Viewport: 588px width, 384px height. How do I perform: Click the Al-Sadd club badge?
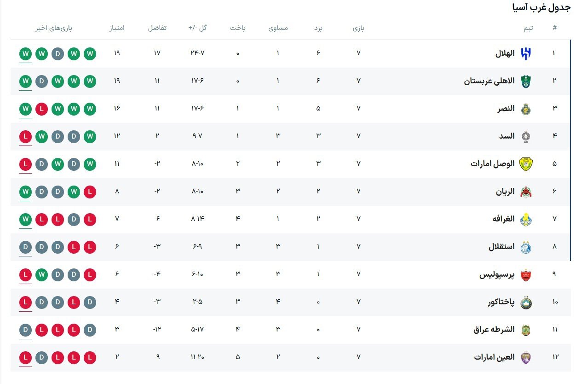point(525,136)
